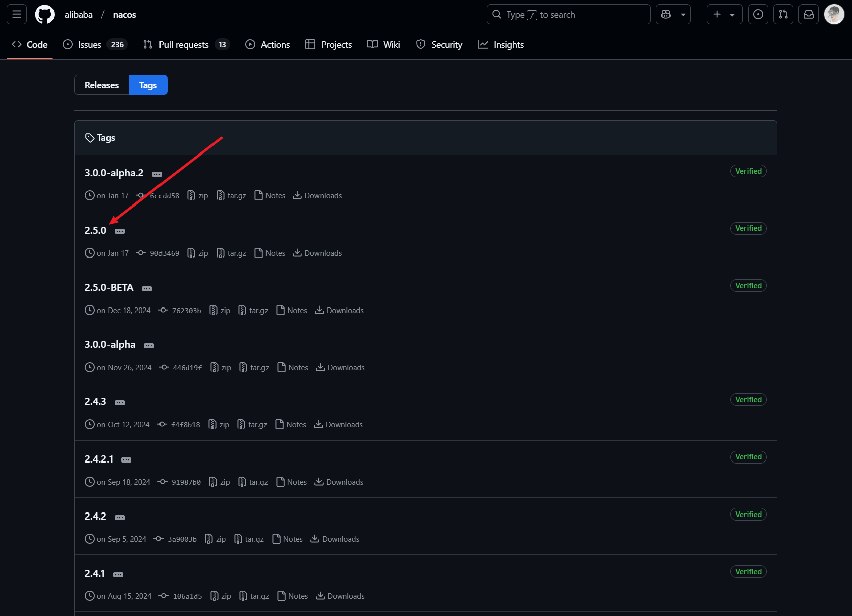Open Downloads arrow icon for tag 2.5.0
Screen dimensions: 852x616
(x=298, y=253)
